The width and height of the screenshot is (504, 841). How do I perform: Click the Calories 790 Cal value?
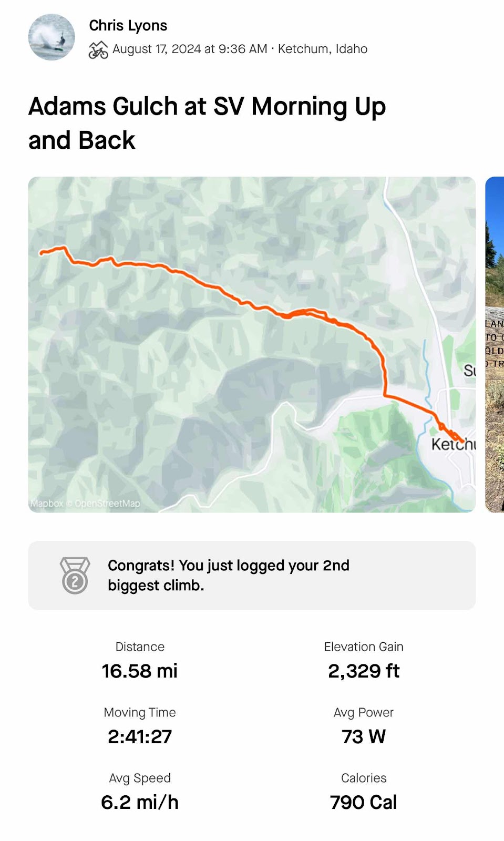(x=364, y=803)
